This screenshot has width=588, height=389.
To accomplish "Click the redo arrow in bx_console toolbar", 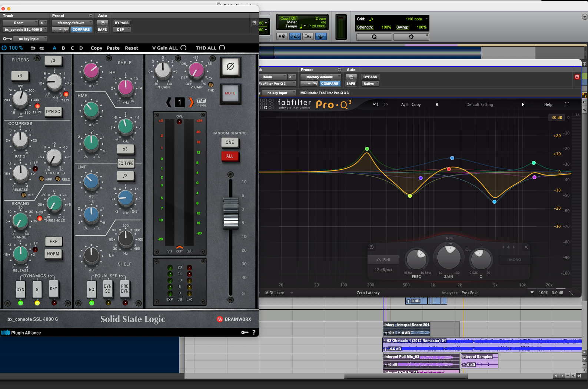I will (x=42, y=48).
